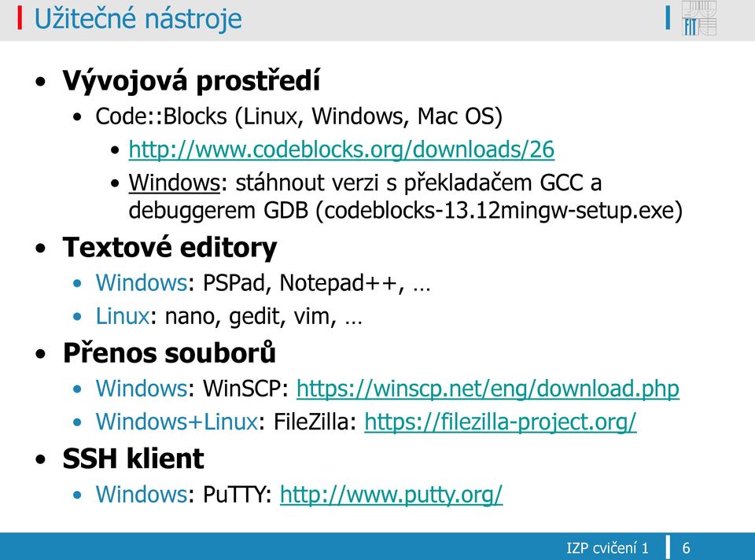Click the "WinSCP:" label text
This screenshot has width=755, height=560.
click(x=245, y=389)
